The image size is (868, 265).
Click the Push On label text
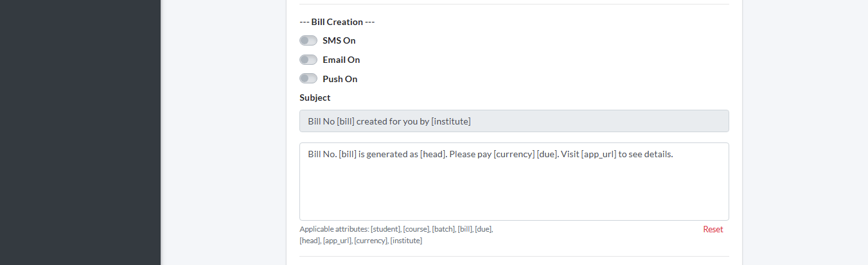[340, 79]
